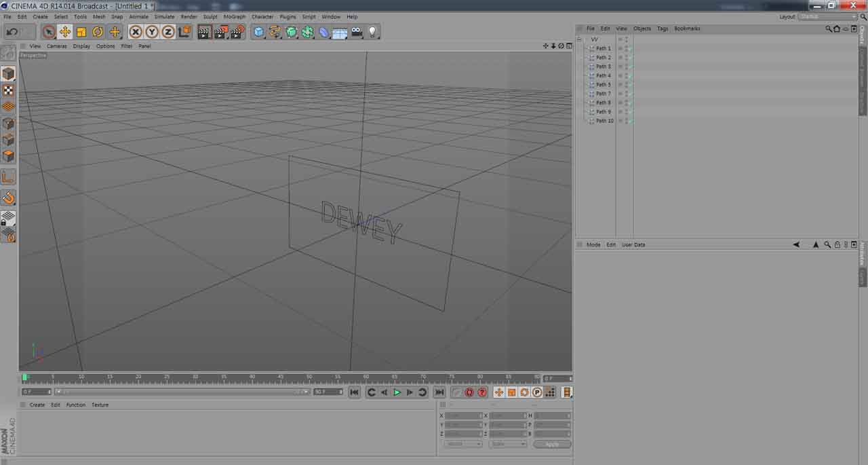Open the Sculpt menu
868x465 pixels.
point(210,16)
